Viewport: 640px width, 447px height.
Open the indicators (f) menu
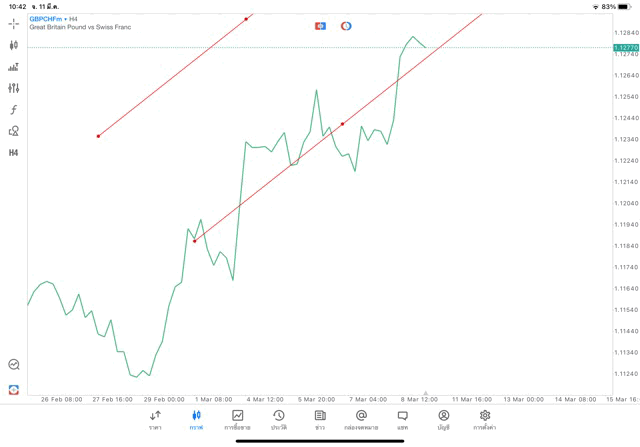click(x=14, y=110)
